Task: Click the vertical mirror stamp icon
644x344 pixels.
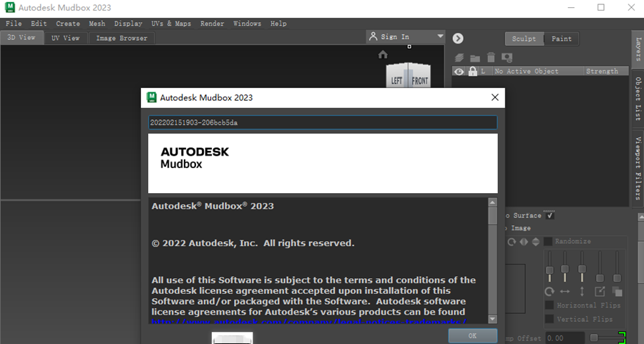Action: click(535, 242)
